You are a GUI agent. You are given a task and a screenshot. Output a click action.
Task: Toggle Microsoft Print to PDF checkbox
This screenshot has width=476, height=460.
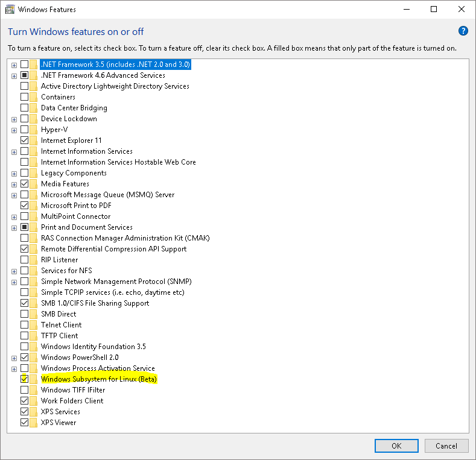24,206
